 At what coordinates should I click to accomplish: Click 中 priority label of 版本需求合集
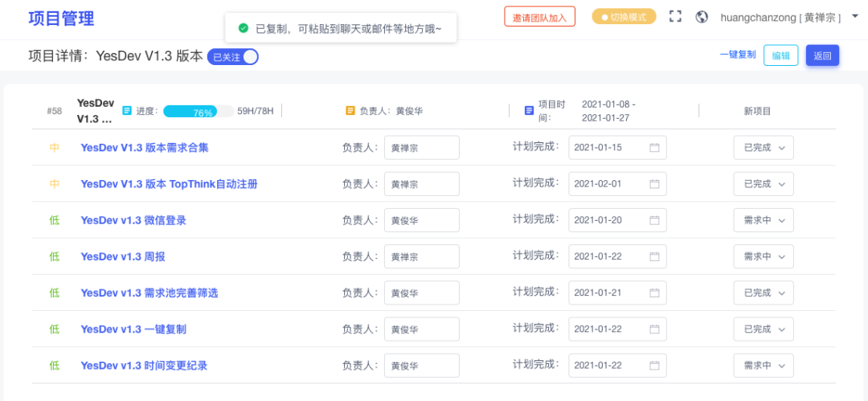coord(55,148)
